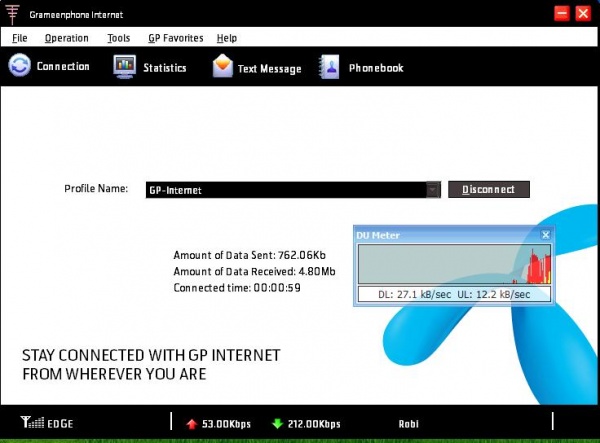
Task: Click the Profile Name label
Action: (x=96, y=189)
